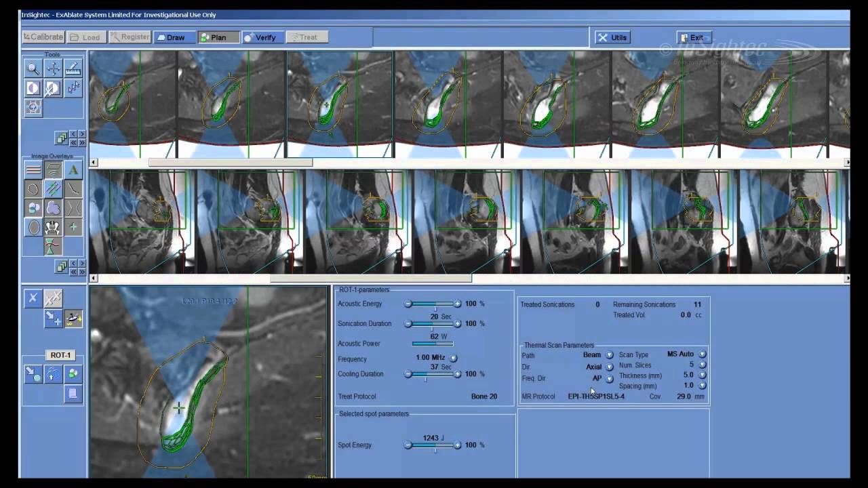Click the Sonication Duration slider track
The width and height of the screenshot is (868, 488).
[x=433, y=324]
